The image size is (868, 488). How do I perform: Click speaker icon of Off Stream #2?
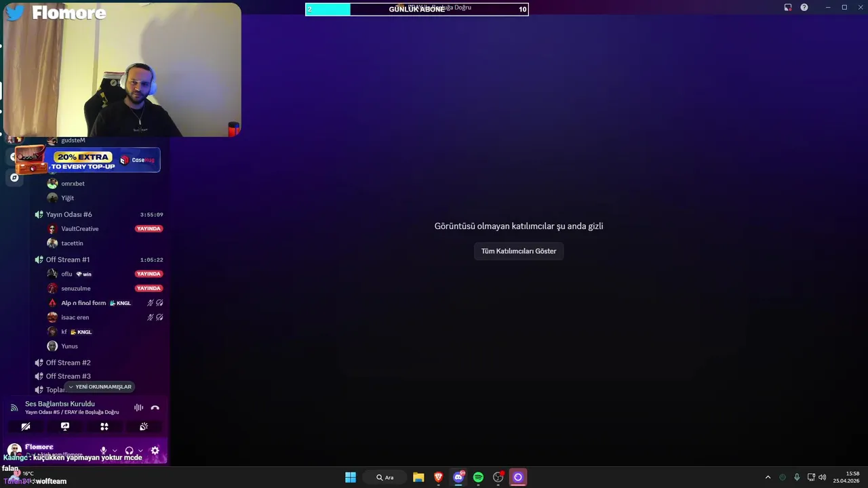[x=39, y=363]
